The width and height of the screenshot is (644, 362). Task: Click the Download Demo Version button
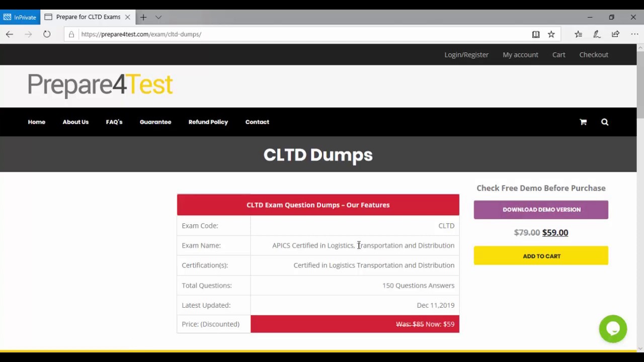(541, 210)
